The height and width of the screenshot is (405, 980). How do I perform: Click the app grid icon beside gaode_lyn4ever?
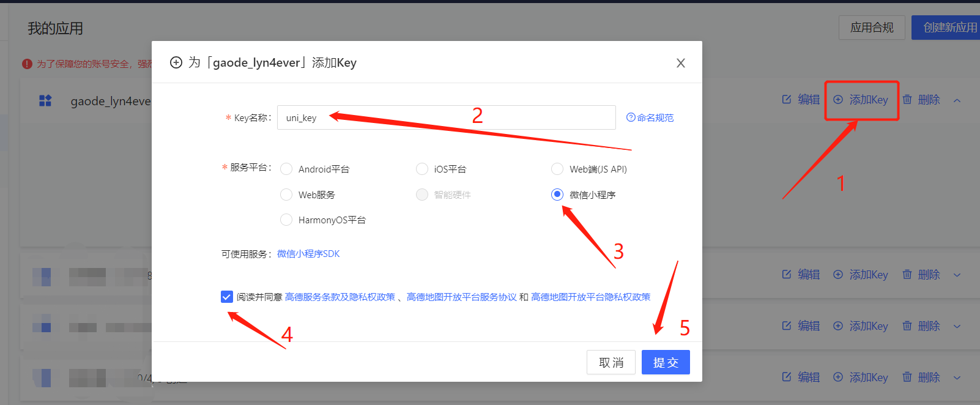[45, 100]
